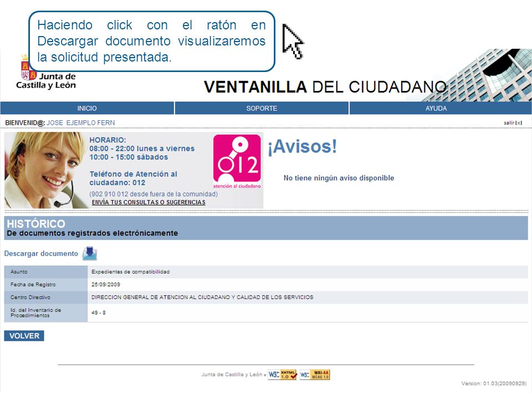Viewport: 532px width, 399px height.
Task: Click the Id. del Inventario de Procedimientos label
Action: 35,313
